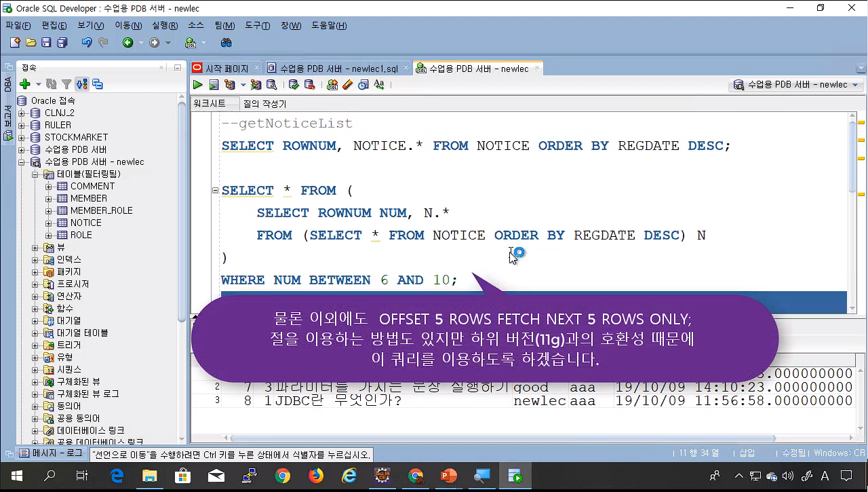
Task: Close the '시작 페이지' tab
Action: (256, 69)
